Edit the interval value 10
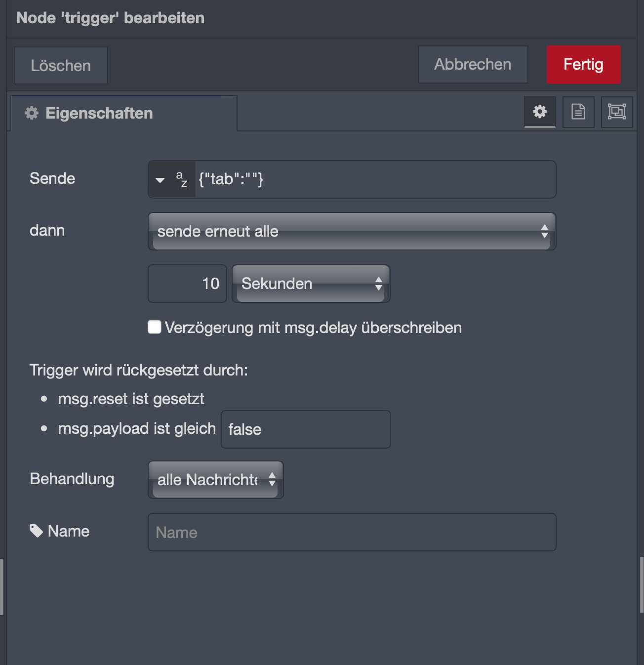The width and height of the screenshot is (644, 665). [188, 284]
